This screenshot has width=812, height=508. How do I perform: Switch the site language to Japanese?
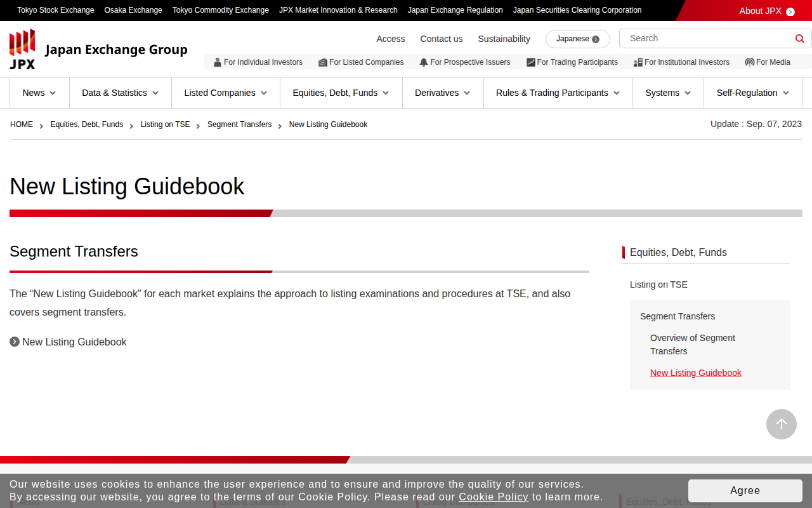tap(578, 39)
